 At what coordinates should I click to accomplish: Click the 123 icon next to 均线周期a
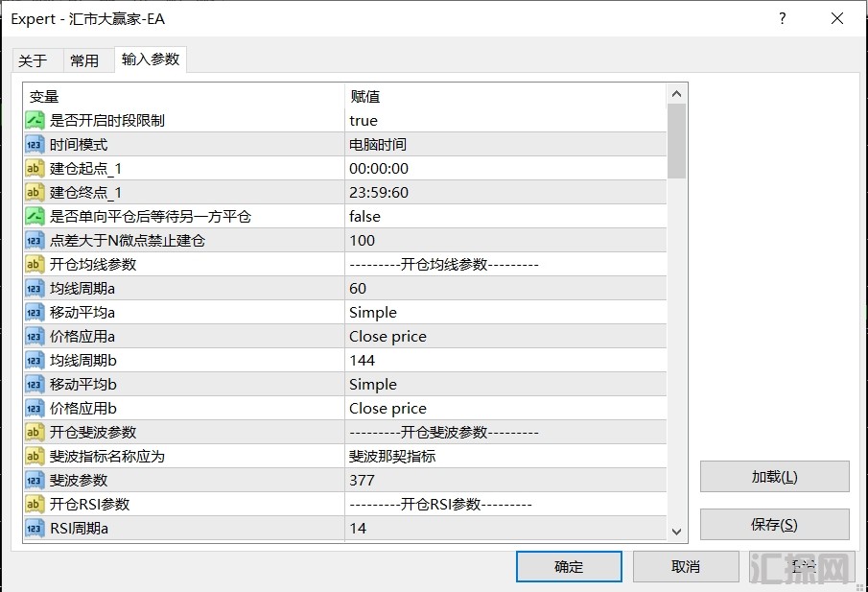click(x=35, y=288)
